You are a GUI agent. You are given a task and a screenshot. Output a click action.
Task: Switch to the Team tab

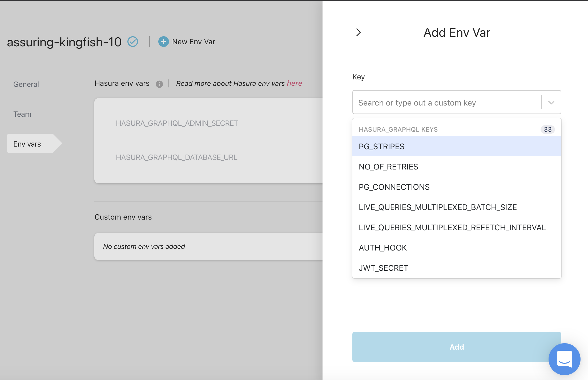click(x=22, y=114)
